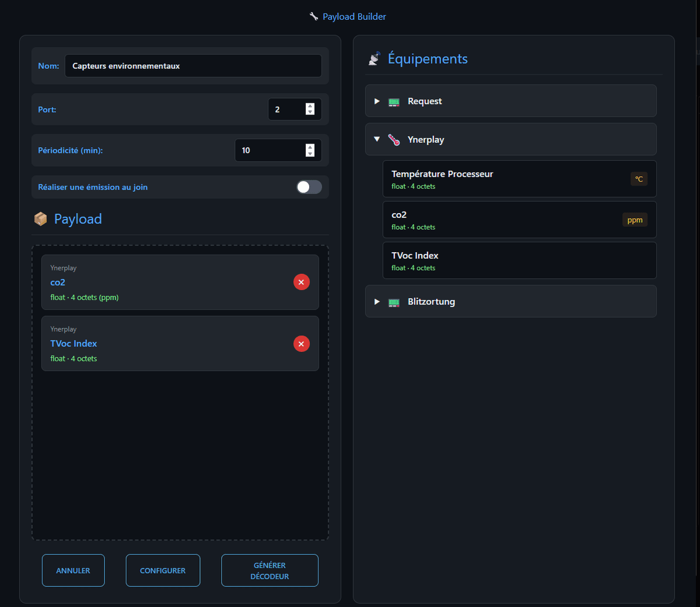
Task: Toggle Réaliser une émission au join switch
Action: (x=309, y=187)
